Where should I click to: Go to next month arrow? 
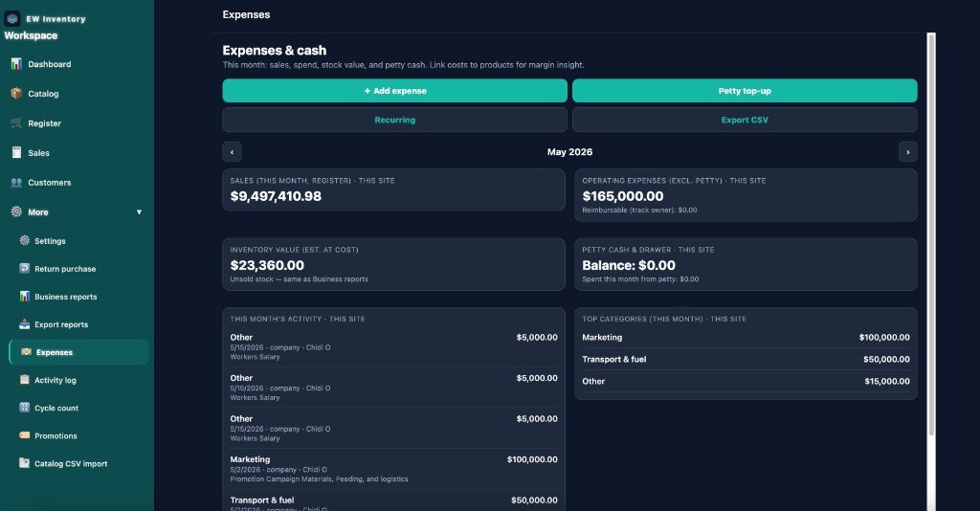click(908, 152)
